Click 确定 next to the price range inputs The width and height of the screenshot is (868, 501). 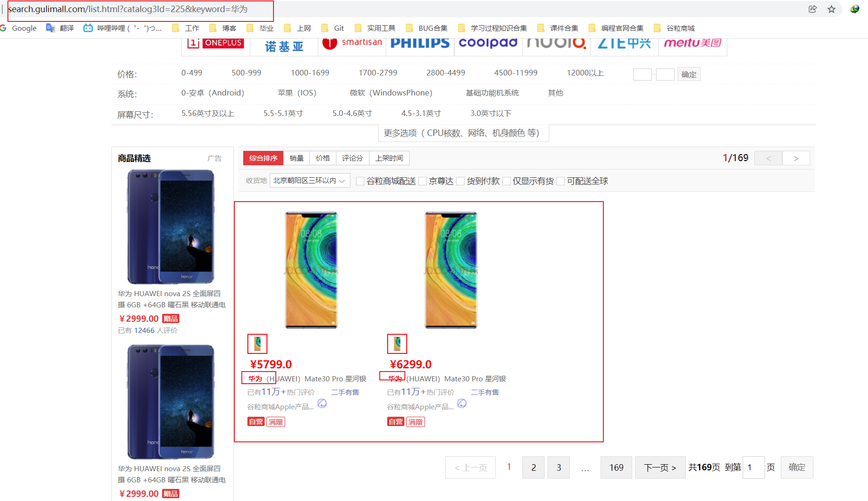pos(689,74)
